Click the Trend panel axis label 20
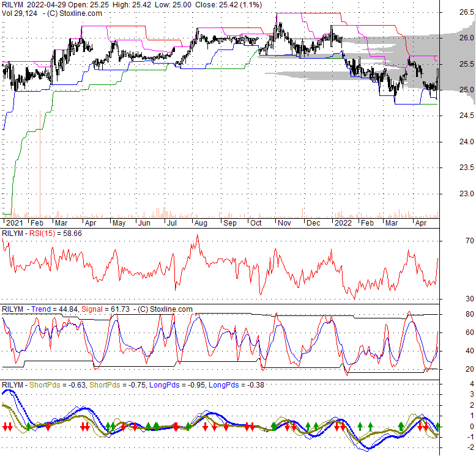 tap(470, 369)
